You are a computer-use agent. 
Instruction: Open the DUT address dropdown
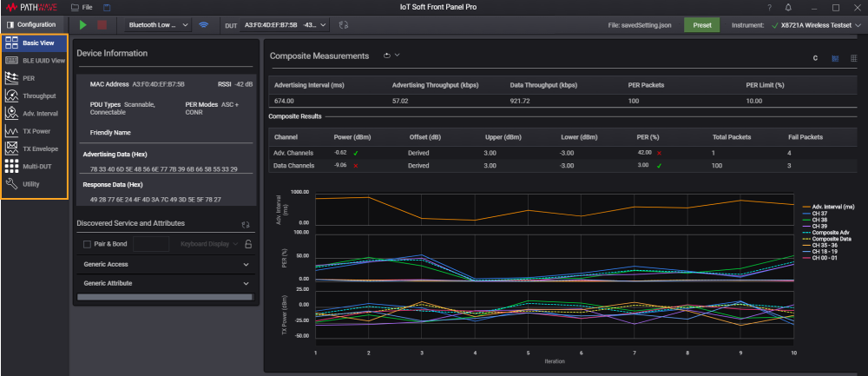(x=285, y=25)
